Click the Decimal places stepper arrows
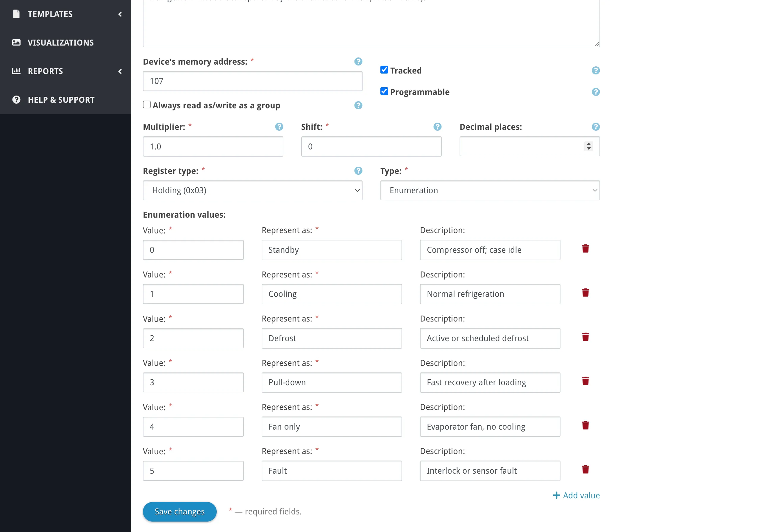 point(588,146)
